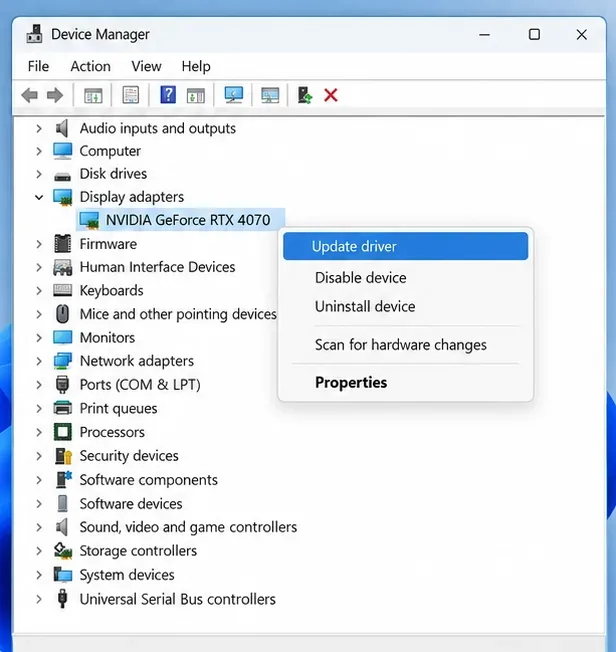
Task: Open the View menu
Action: coord(146,66)
